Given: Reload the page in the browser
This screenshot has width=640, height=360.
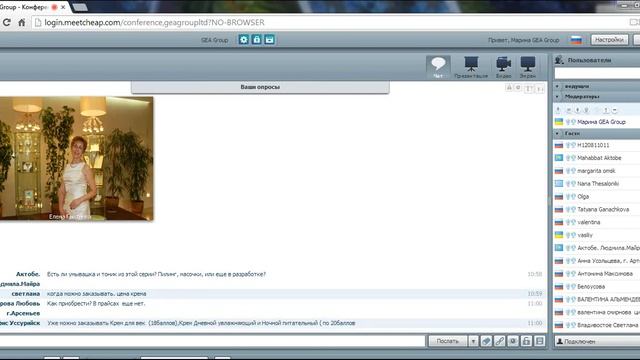Looking at the screenshot, I should (7, 22).
